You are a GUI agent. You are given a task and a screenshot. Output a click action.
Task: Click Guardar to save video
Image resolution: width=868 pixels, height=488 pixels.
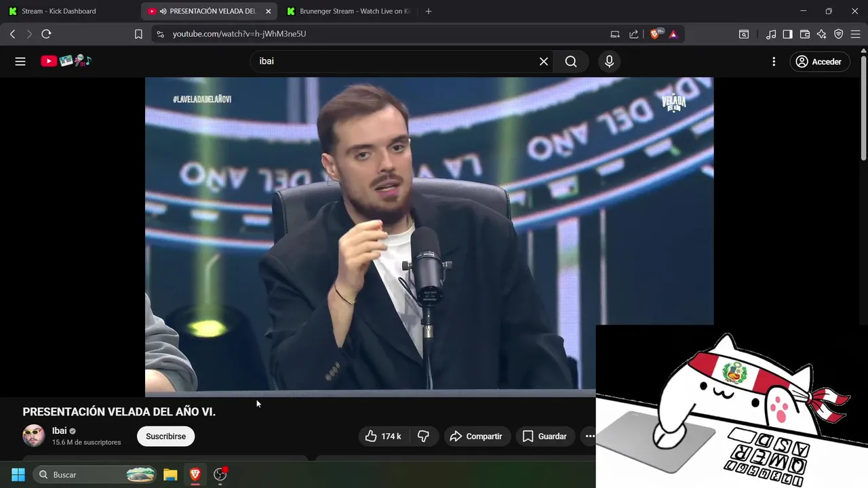(x=545, y=436)
